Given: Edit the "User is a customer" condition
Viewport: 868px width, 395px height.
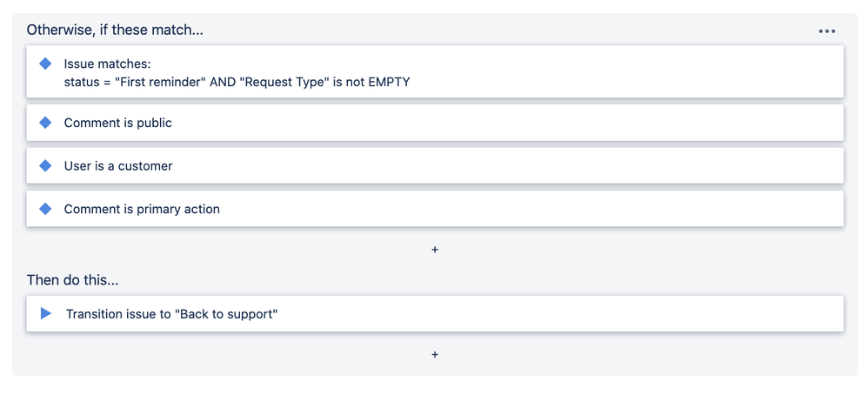Looking at the screenshot, I should click(118, 165).
